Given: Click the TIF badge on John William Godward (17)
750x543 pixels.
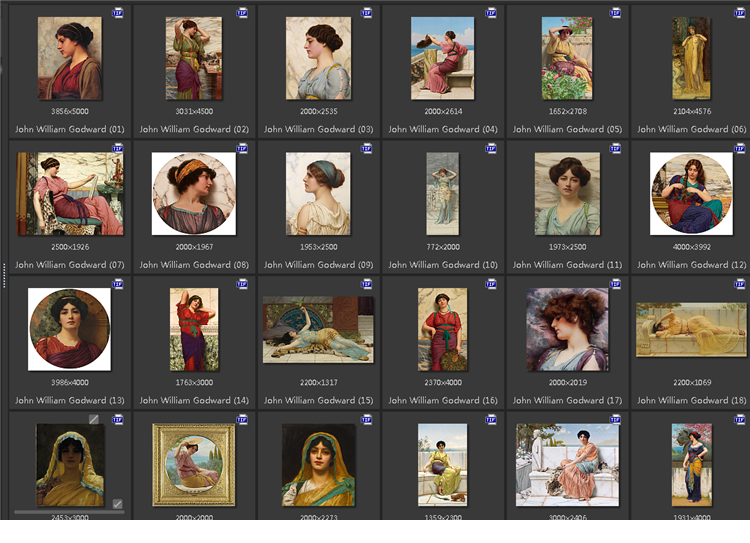Looking at the screenshot, I should (615, 284).
